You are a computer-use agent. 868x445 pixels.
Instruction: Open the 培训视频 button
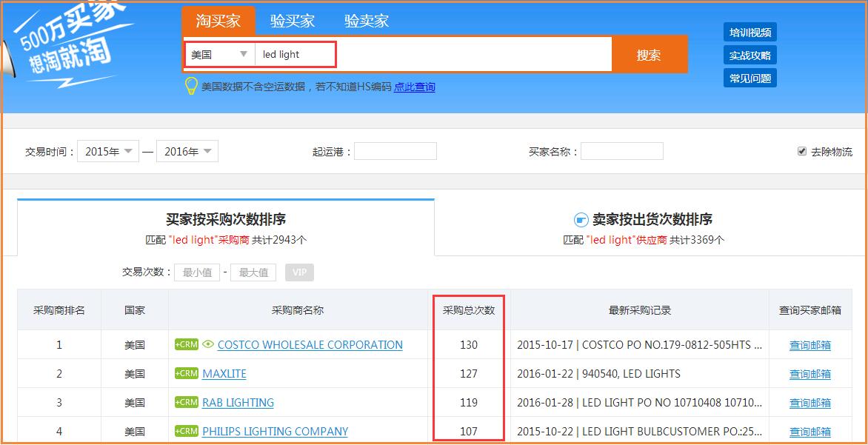pyautogui.click(x=750, y=32)
